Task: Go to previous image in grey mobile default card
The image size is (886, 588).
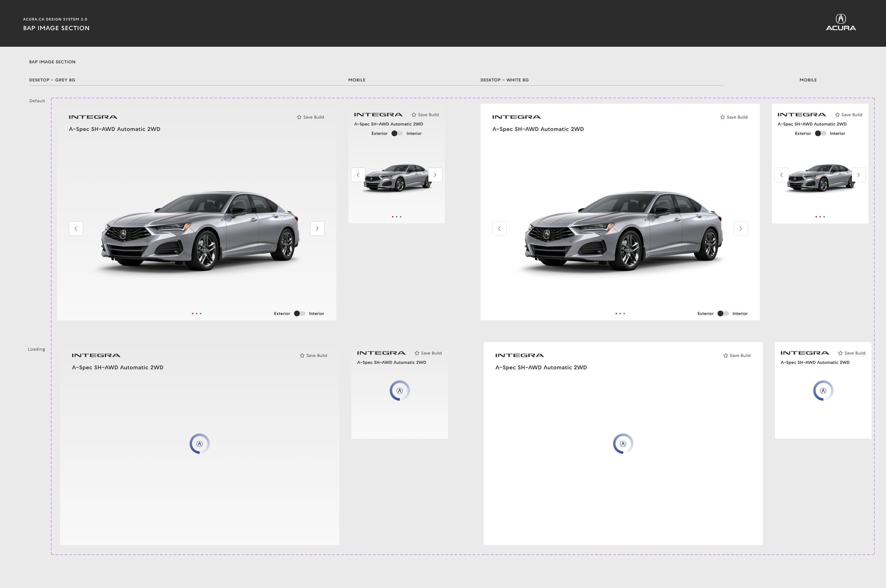Action: [358, 175]
